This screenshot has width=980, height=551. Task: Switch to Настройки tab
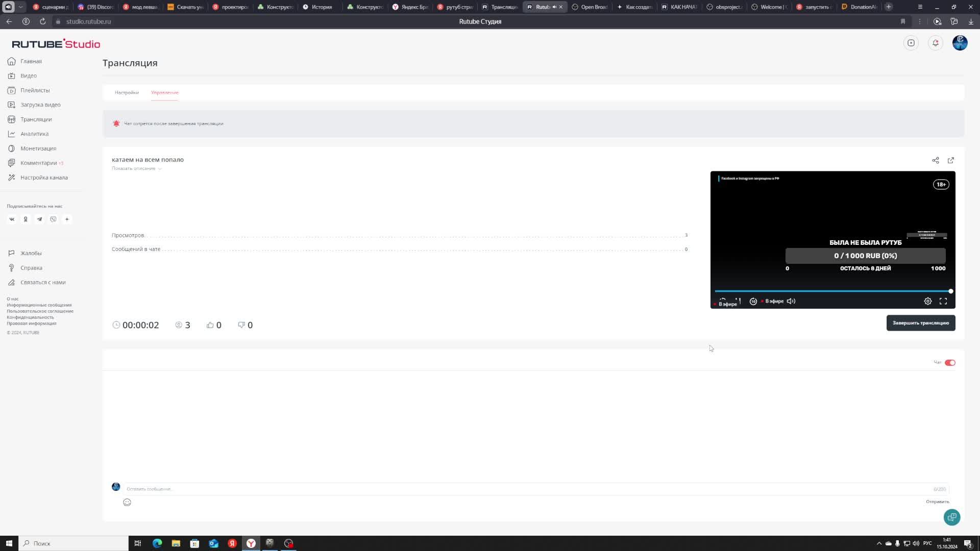[127, 92]
